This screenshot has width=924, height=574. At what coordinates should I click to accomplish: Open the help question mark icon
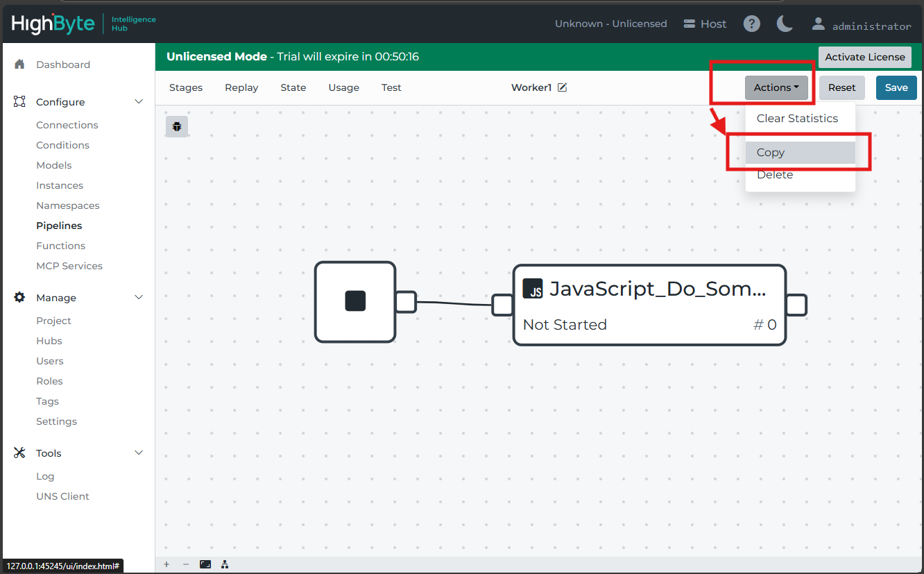click(751, 24)
